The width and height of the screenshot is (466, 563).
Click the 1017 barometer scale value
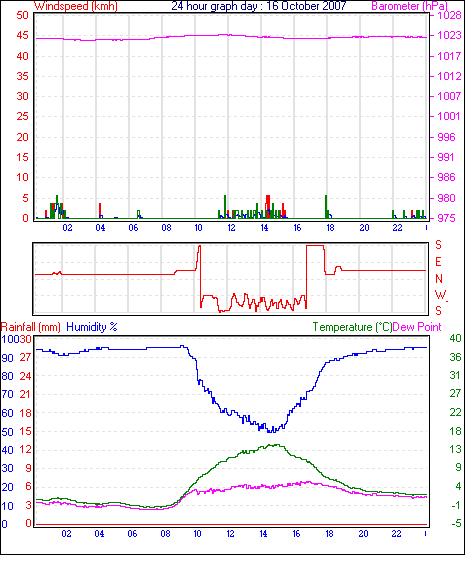point(449,56)
